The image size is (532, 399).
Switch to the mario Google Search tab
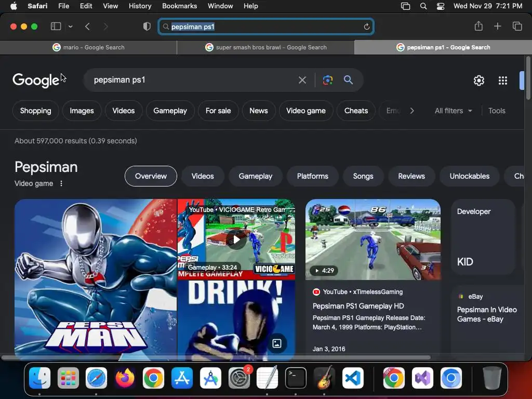point(88,47)
